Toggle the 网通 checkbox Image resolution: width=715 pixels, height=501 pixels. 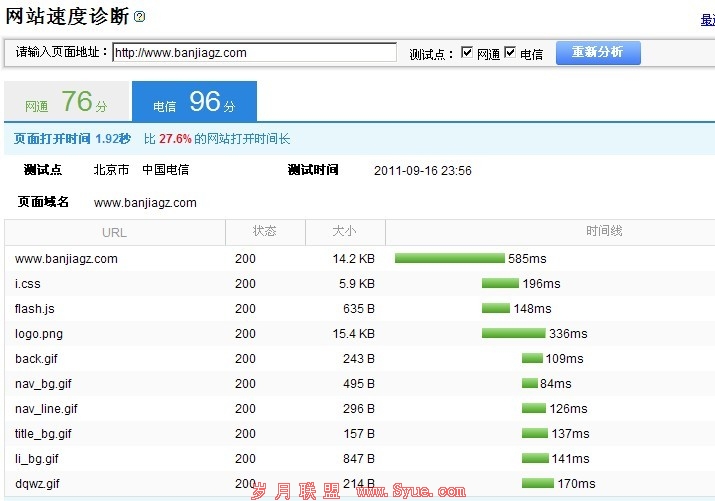click(x=467, y=53)
